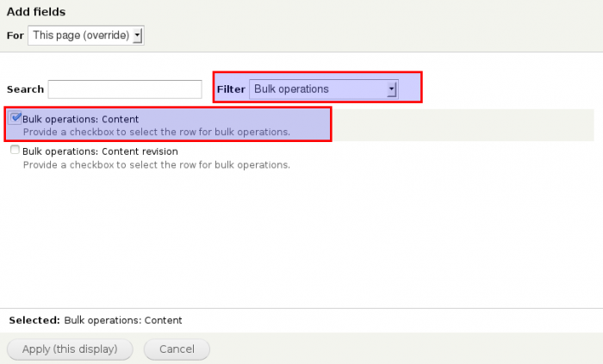603x364 pixels.
Task: Click the 'Bulk operations: Content' label text
Action: (80, 120)
